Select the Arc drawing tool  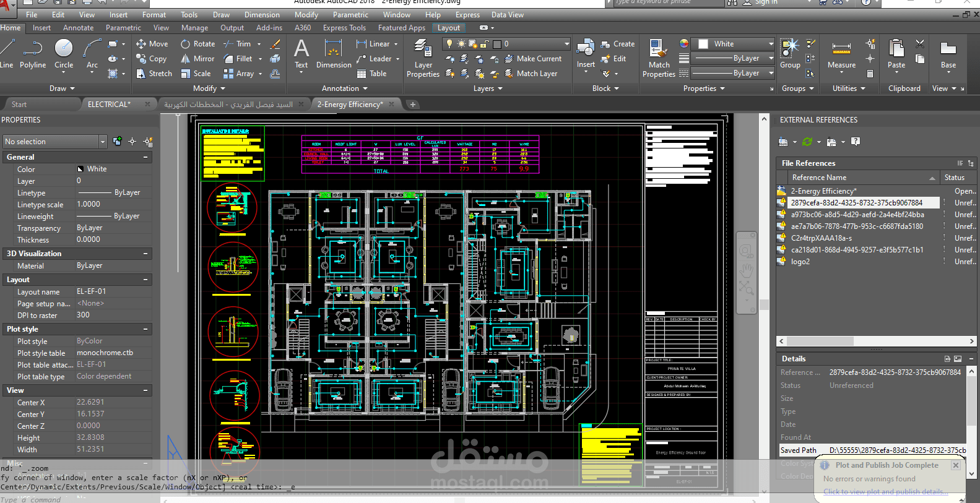click(92, 53)
